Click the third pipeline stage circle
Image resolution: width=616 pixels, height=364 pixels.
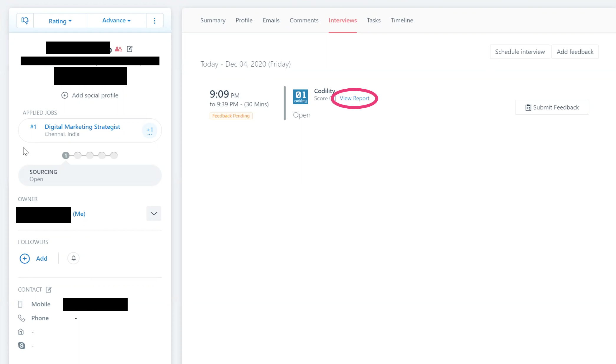90,155
